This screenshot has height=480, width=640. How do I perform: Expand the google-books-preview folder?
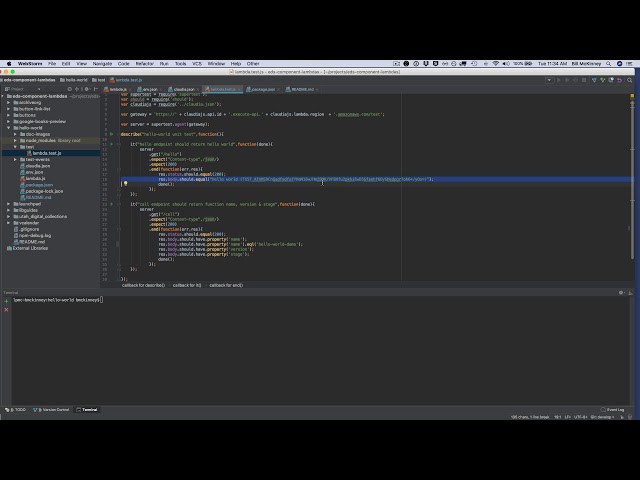pos(9,121)
